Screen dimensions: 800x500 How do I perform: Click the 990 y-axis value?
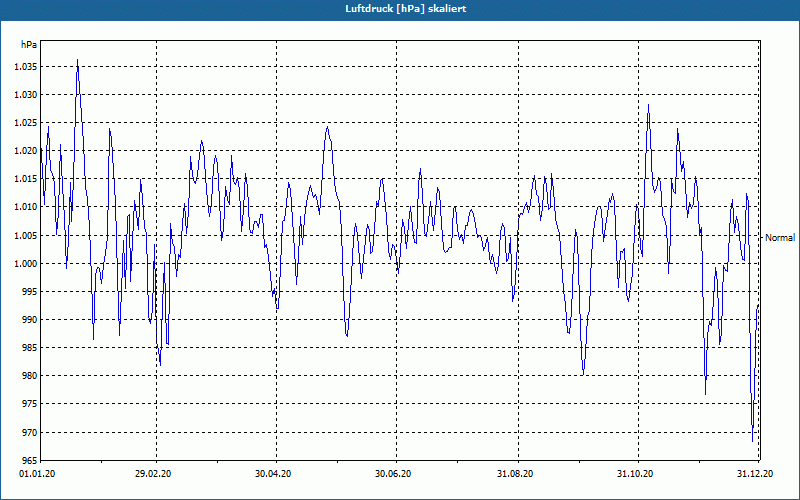[30, 319]
